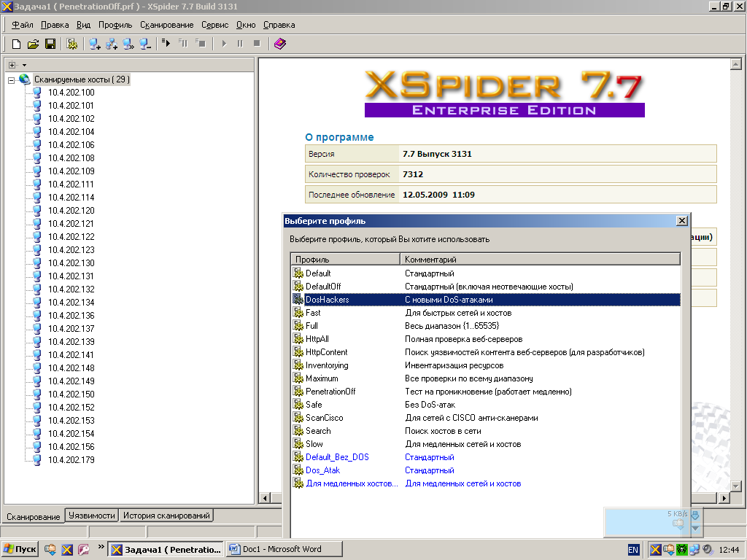Open the profile editor toolbar icon
The height and width of the screenshot is (560, 747).
tap(71, 44)
